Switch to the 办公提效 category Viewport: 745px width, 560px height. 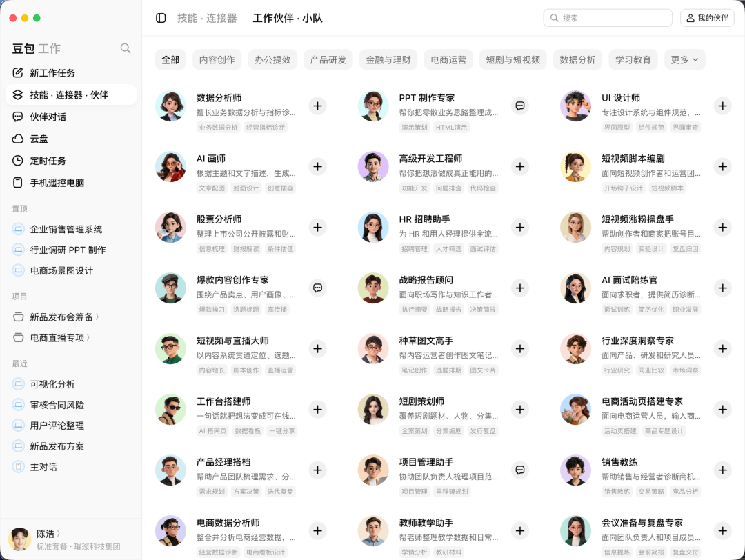tap(272, 60)
